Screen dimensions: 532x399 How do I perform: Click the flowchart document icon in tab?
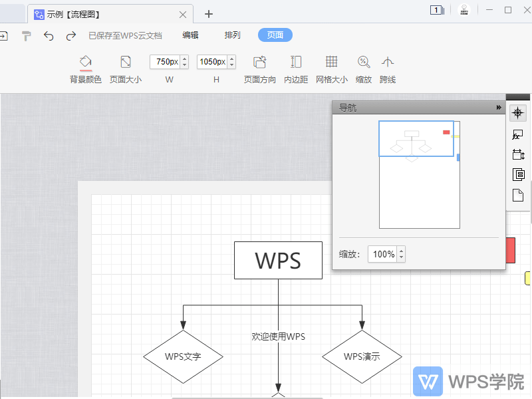39,15
